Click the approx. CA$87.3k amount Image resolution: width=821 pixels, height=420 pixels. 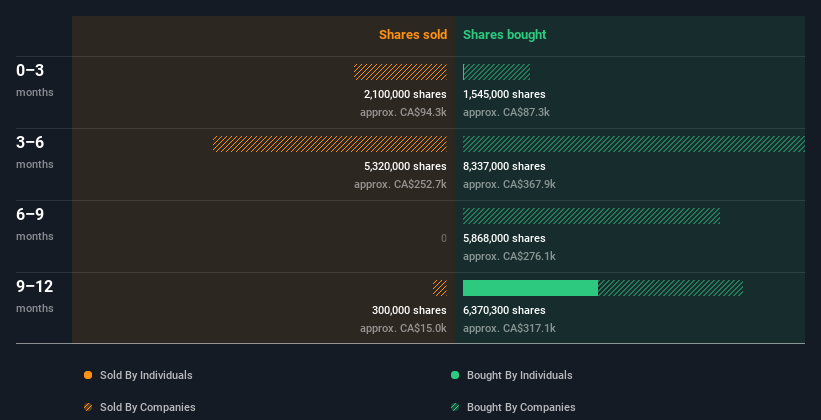click(x=506, y=112)
